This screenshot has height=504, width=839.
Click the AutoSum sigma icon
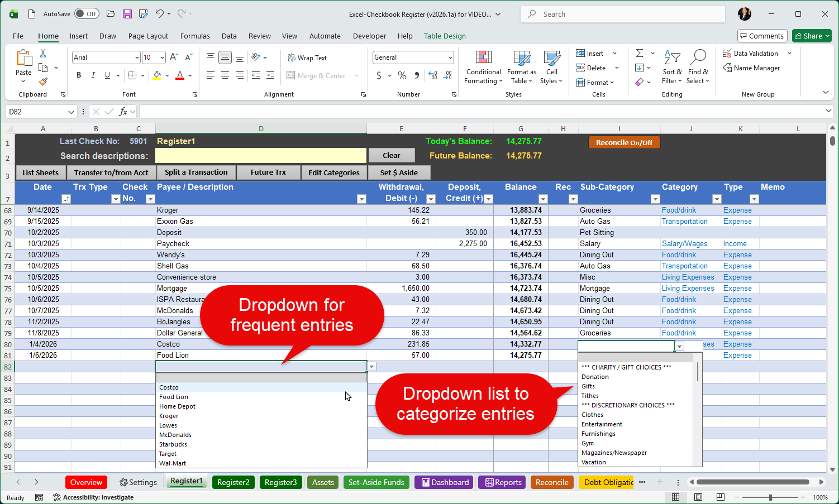[640, 54]
